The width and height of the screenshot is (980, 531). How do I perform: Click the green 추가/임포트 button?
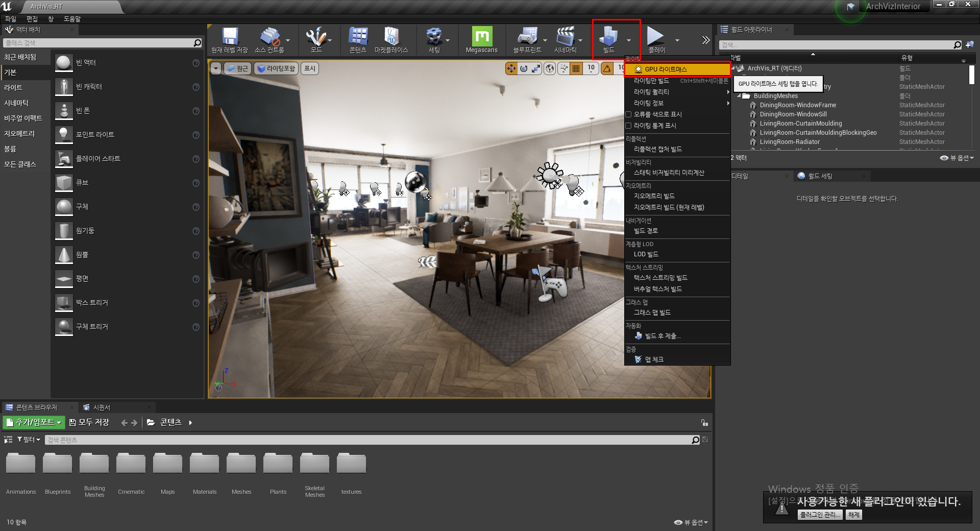click(34, 422)
